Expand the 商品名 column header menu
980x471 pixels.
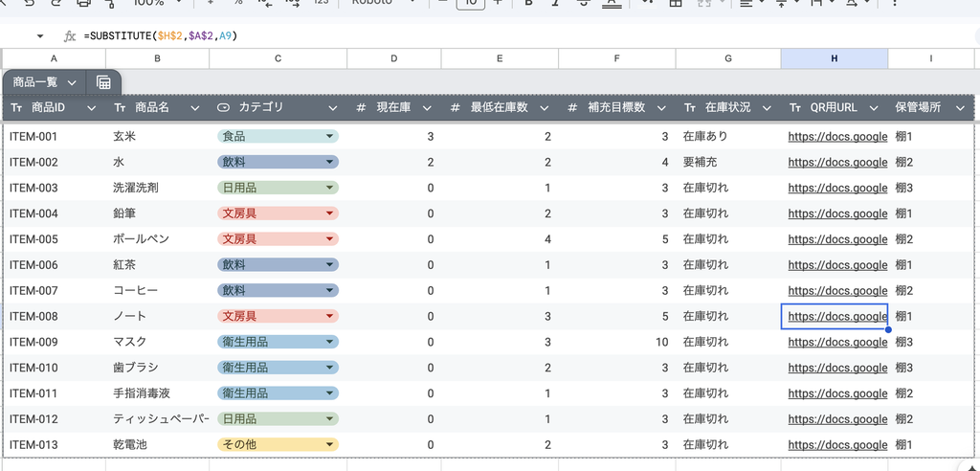pos(195,108)
